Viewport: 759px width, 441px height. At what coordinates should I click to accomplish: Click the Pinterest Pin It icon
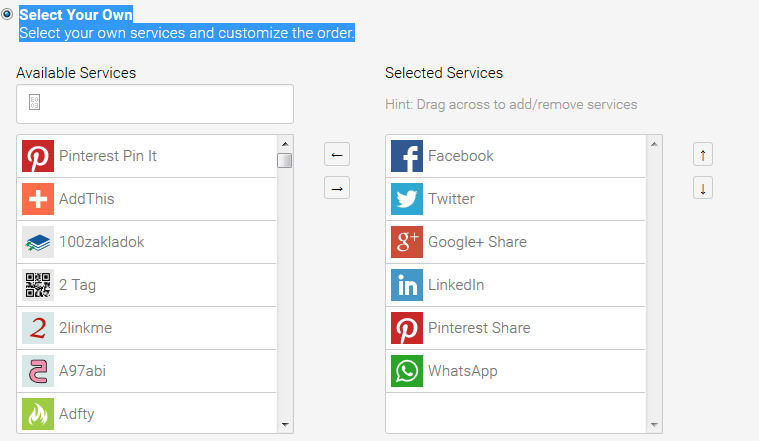point(38,156)
